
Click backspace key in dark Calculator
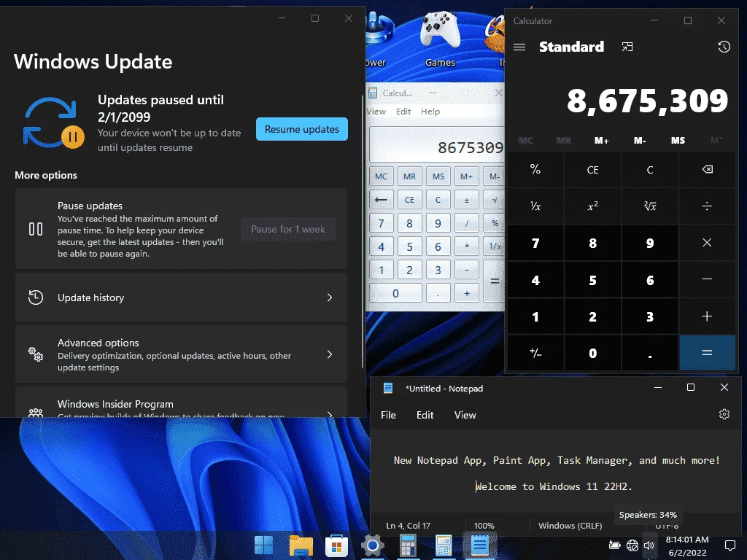[707, 169]
